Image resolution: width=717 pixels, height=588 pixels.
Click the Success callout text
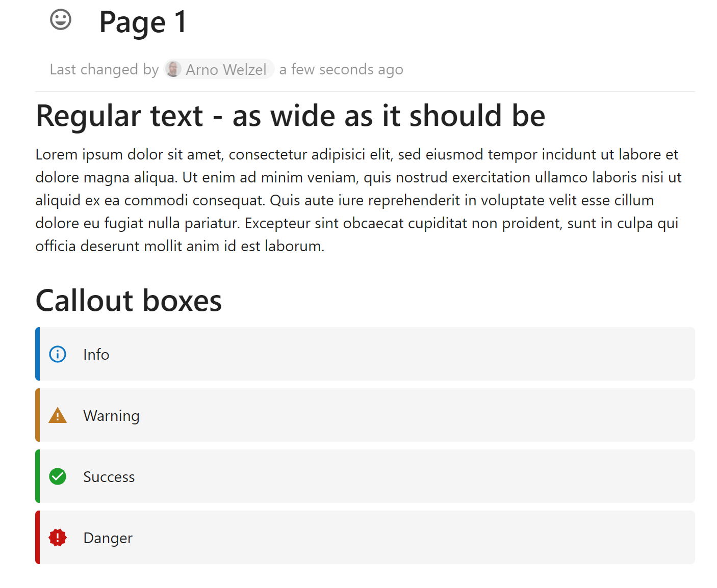tap(109, 477)
